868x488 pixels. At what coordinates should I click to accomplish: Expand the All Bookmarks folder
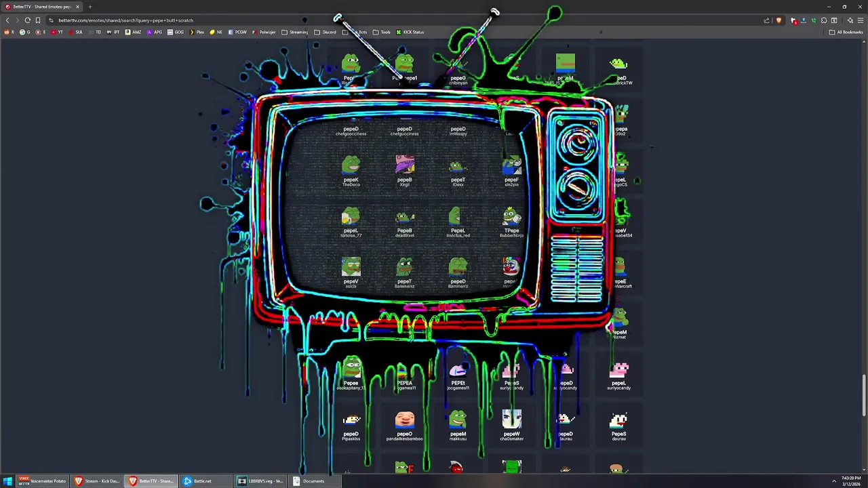tap(846, 32)
